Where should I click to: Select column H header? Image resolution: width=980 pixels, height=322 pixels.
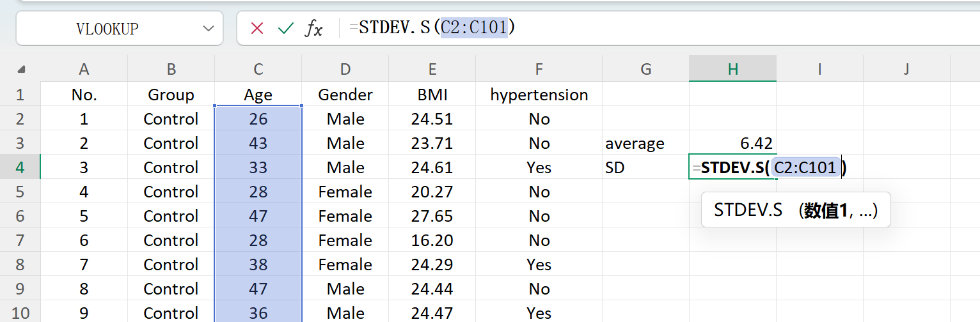(x=733, y=69)
